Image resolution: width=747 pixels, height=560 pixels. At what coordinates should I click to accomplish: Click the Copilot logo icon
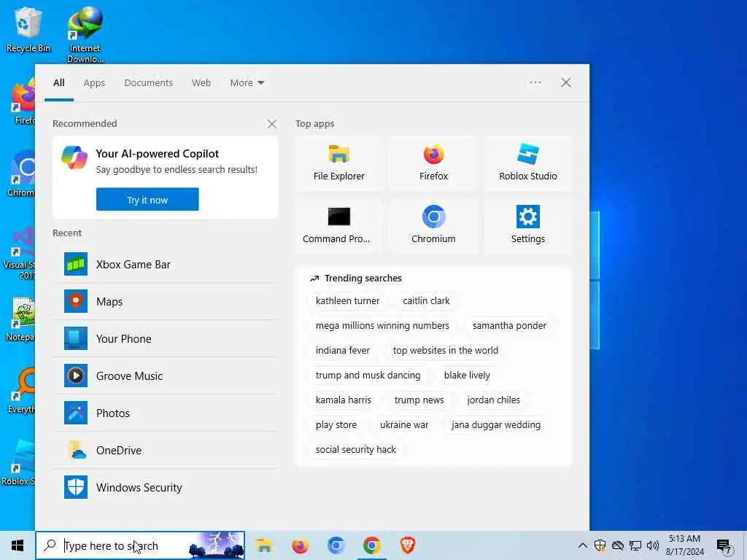[74, 157]
